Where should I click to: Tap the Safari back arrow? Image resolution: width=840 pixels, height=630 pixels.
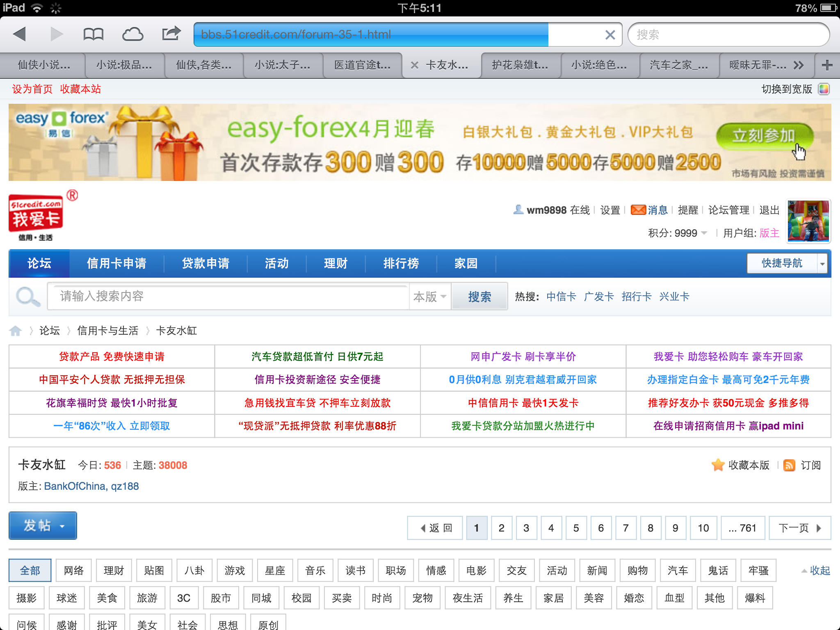tap(20, 34)
